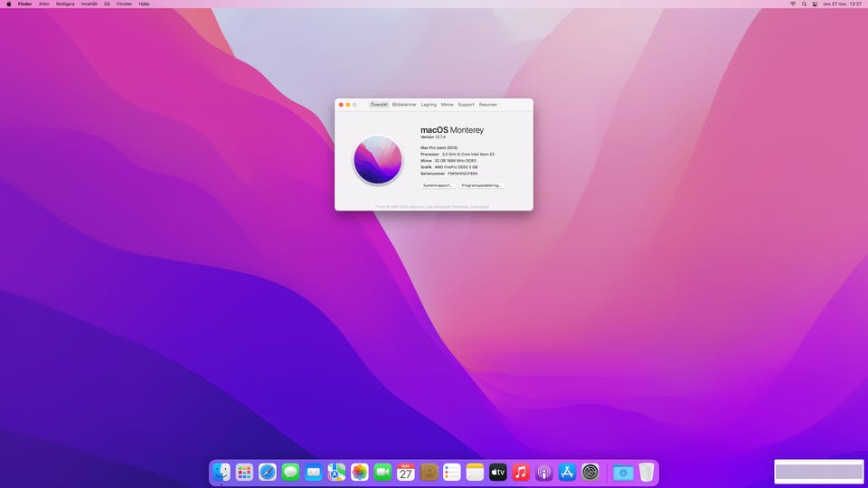Open the Arkiv menu

[x=43, y=4]
